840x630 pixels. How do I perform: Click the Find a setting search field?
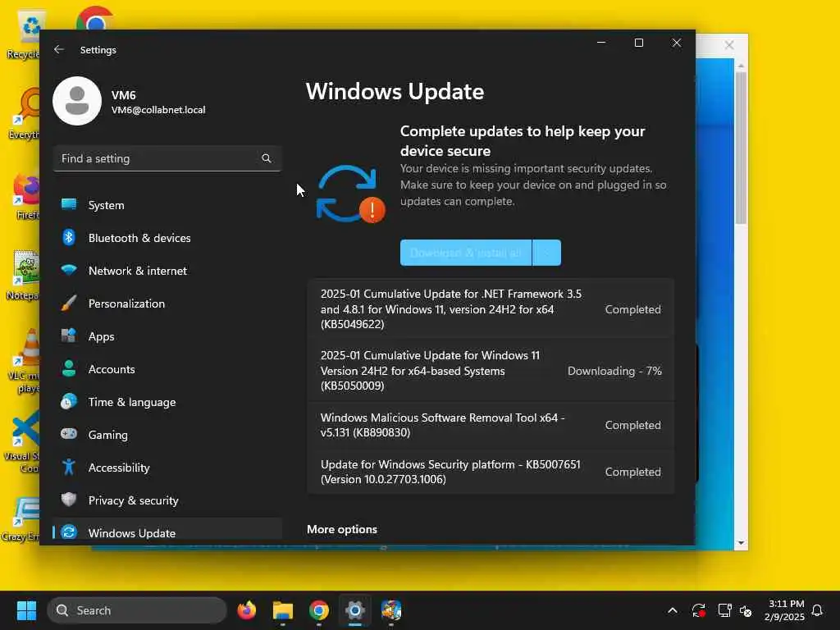pyautogui.click(x=167, y=158)
